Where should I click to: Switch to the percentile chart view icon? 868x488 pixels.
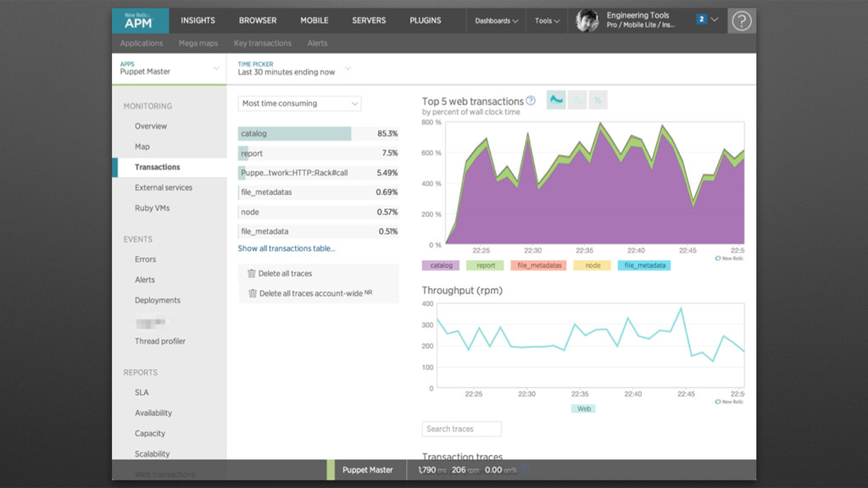click(598, 100)
